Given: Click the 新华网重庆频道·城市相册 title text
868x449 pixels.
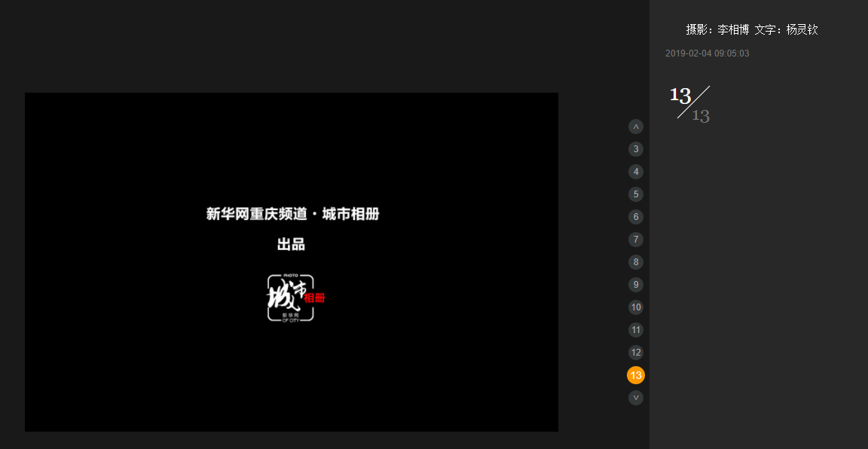Looking at the screenshot, I should click(x=292, y=214).
